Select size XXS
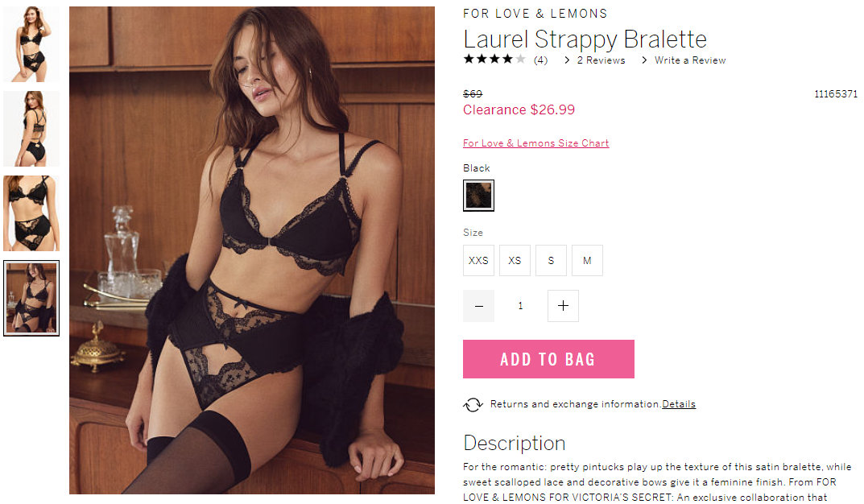Image resolution: width=864 pixels, height=504 pixels. coord(478,261)
